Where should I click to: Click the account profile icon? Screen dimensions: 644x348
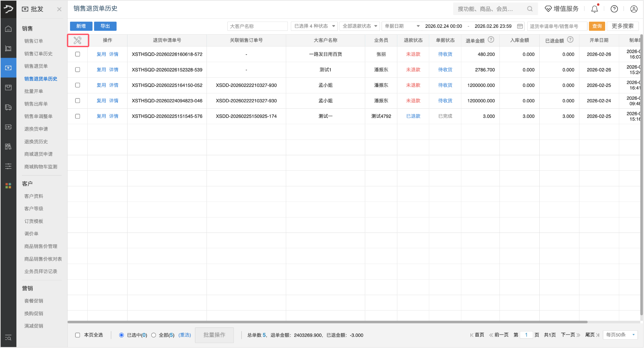tap(633, 9)
